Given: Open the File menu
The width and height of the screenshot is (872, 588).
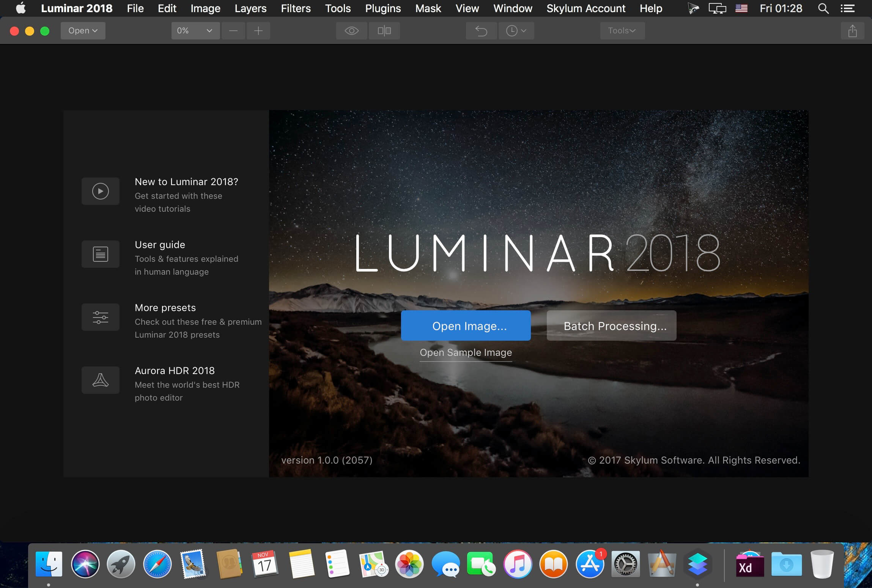Looking at the screenshot, I should pyautogui.click(x=135, y=8).
